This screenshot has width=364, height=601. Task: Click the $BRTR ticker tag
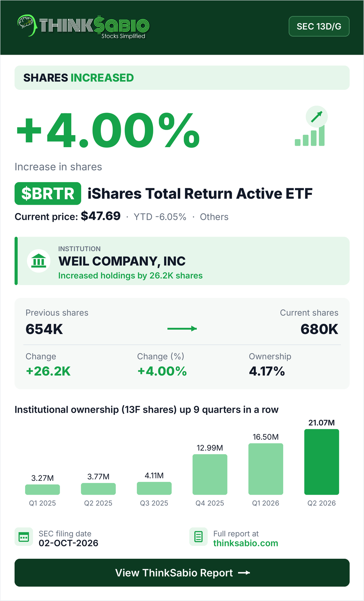[x=48, y=193]
